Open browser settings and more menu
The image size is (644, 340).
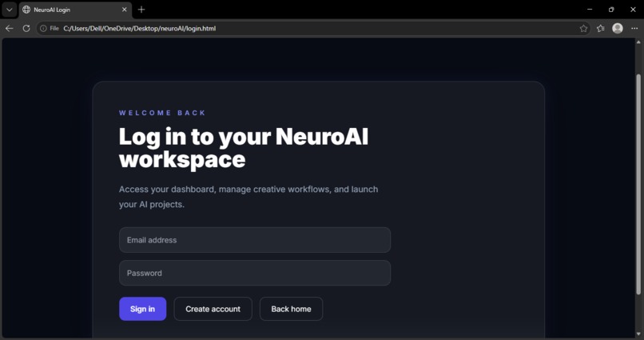pos(634,28)
